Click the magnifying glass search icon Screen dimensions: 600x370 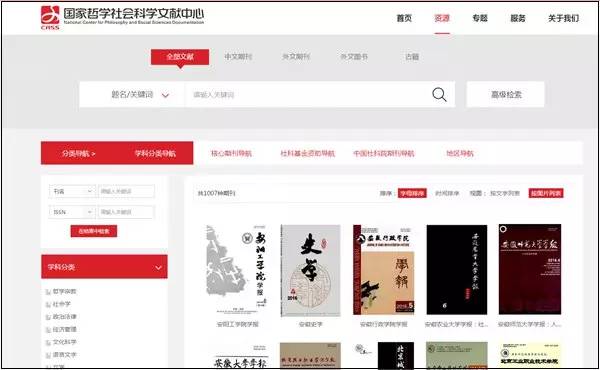click(439, 95)
